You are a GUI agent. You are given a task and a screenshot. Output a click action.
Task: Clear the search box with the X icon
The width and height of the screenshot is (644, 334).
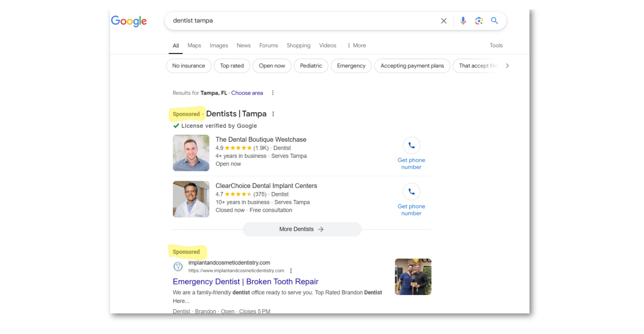point(444,21)
